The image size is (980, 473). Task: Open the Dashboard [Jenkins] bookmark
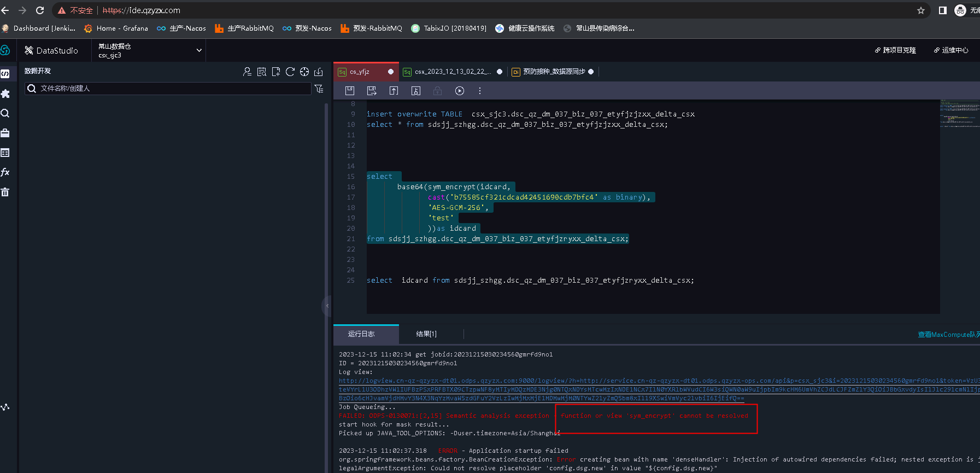coord(38,28)
